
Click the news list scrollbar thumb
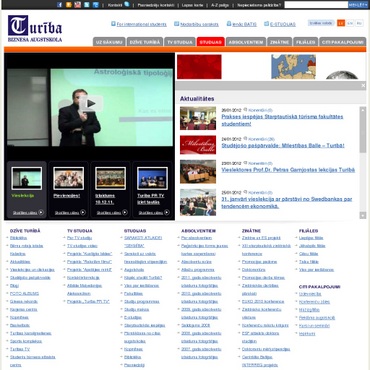pyautogui.click(x=363, y=133)
